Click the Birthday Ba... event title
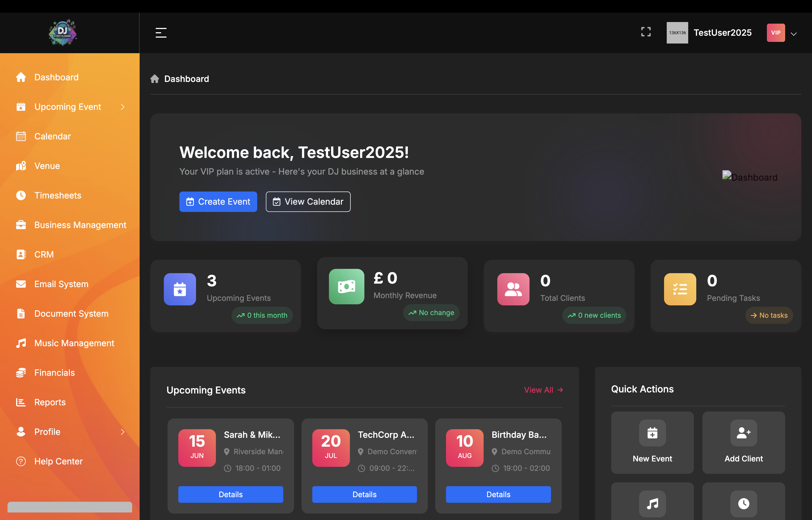The image size is (812, 520). [x=519, y=435]
